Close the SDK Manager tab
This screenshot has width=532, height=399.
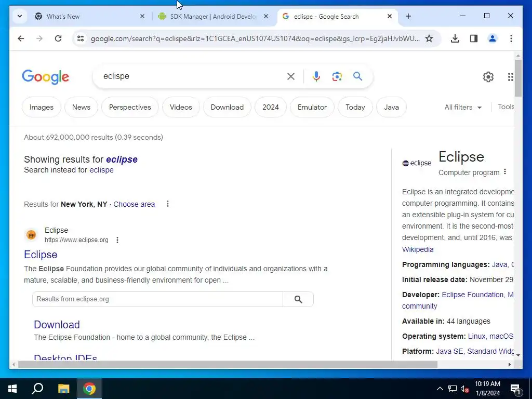tap(266, 16)
